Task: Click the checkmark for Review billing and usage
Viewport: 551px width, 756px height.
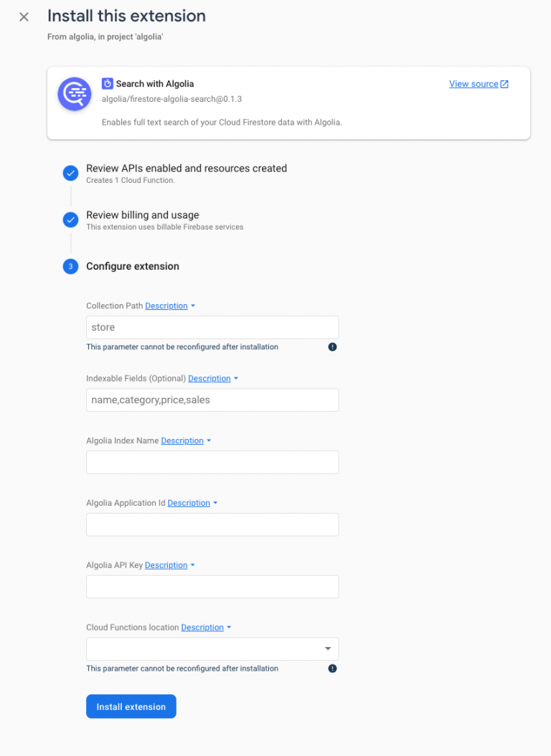Action: (x=70, y=220)
